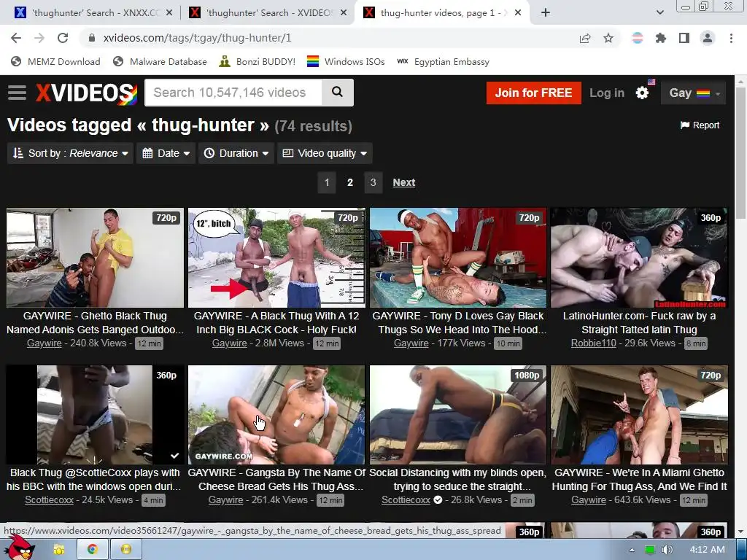This screenshot has width=747, height=560.
Task: Open the striped flag extension icon
Action: tap(637, 38)
